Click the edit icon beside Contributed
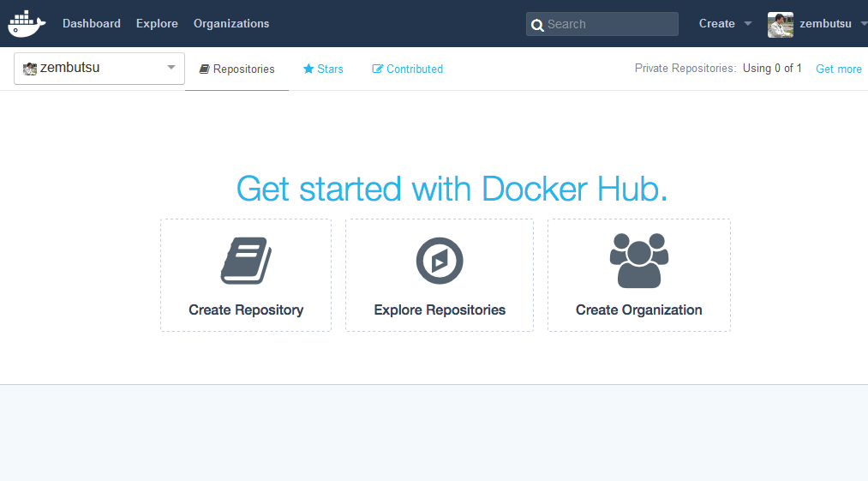 378,69
